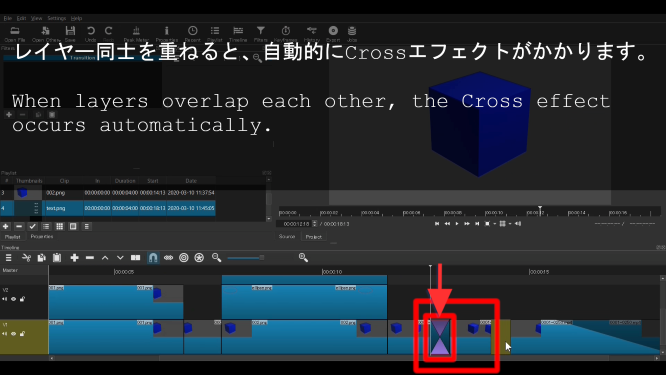This screenshot has height=375, width=666.
Task: Toggle the magnet snapping icon
Action: coord(153,258)
